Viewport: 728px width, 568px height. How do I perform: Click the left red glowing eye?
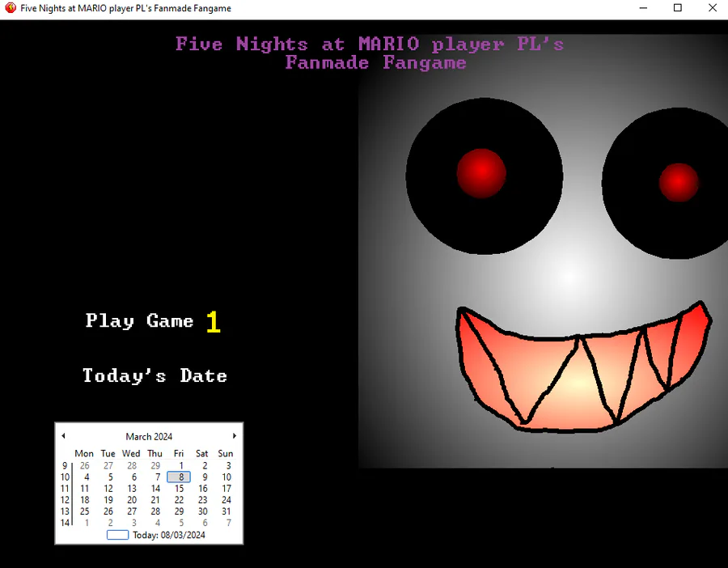(x=481, y=173)
